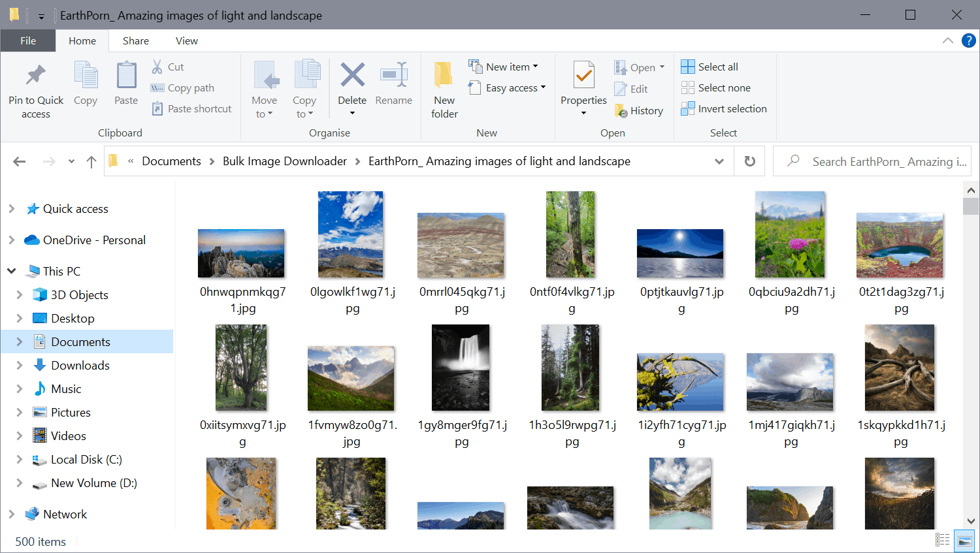Go up one folder level
Image resolution: width=980 pixels, height=553 pixels.
click(91, 161)
